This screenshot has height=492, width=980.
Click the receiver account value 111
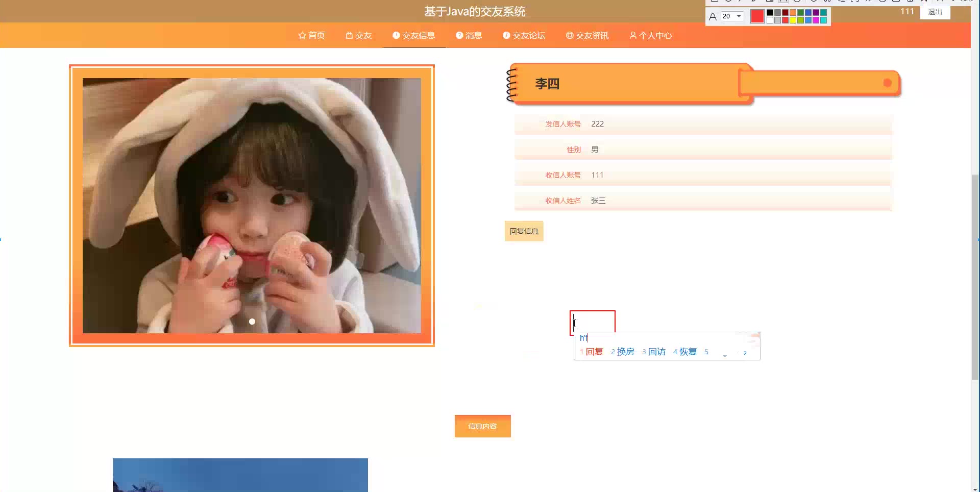coord(597,175)
